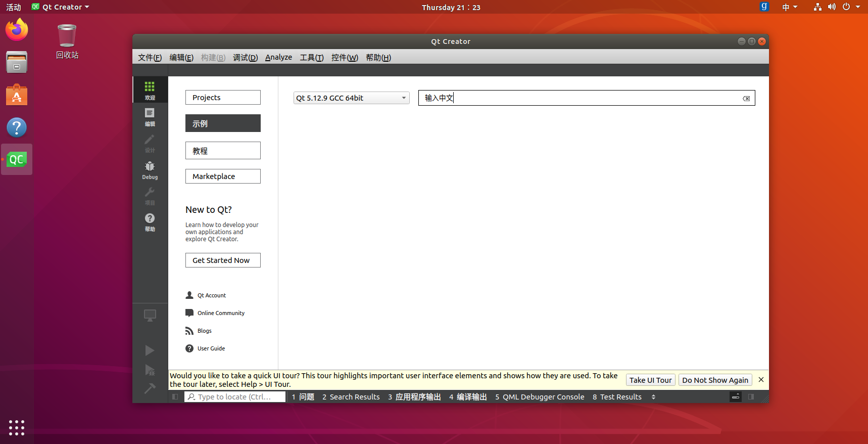868x444 pixels.
Task: Click the blue g tray indicator
Action: pos(764,7)
